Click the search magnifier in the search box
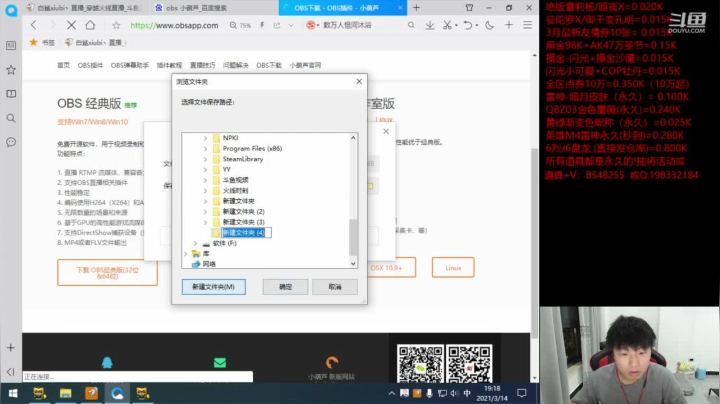This screenshot has height=404, width=720. pyautogui.click(x=411, y=25)
